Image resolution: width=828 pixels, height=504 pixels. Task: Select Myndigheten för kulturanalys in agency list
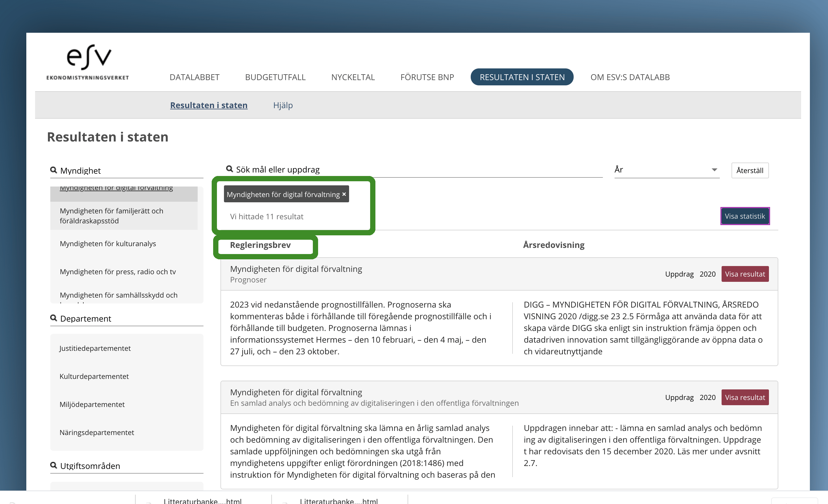(x=108, y=244)
